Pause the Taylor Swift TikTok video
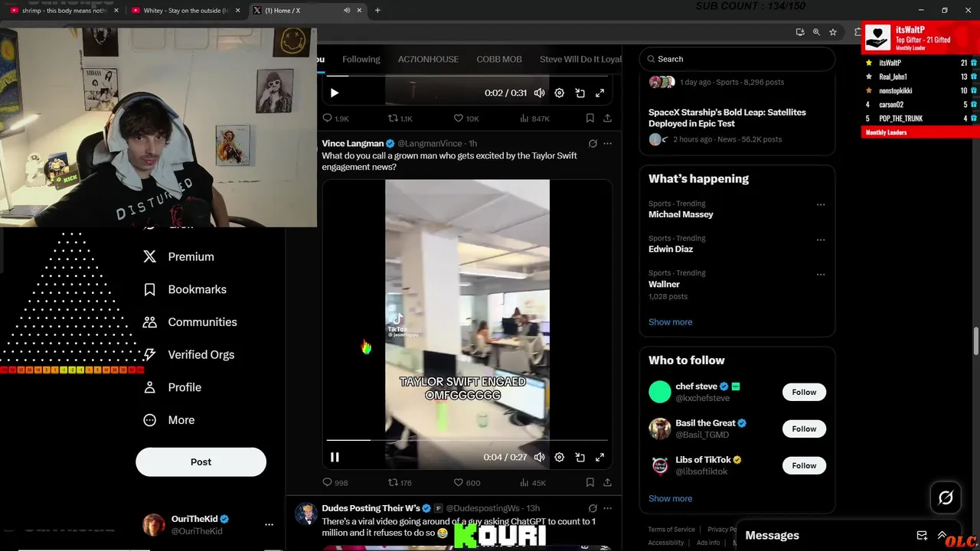 point(335,457)
